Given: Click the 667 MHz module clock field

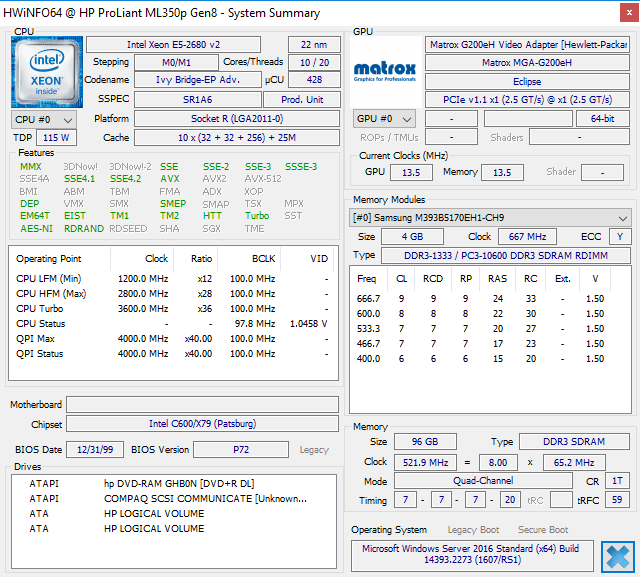Looking at the screenshot, I should click(527, 237).
